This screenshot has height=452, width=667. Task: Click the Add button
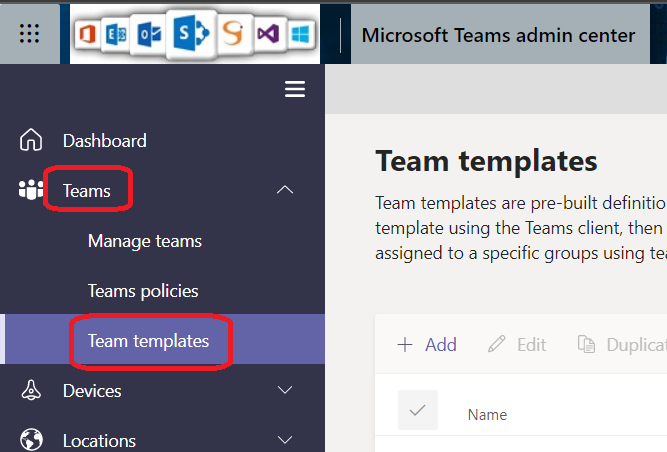pos(427,344)
